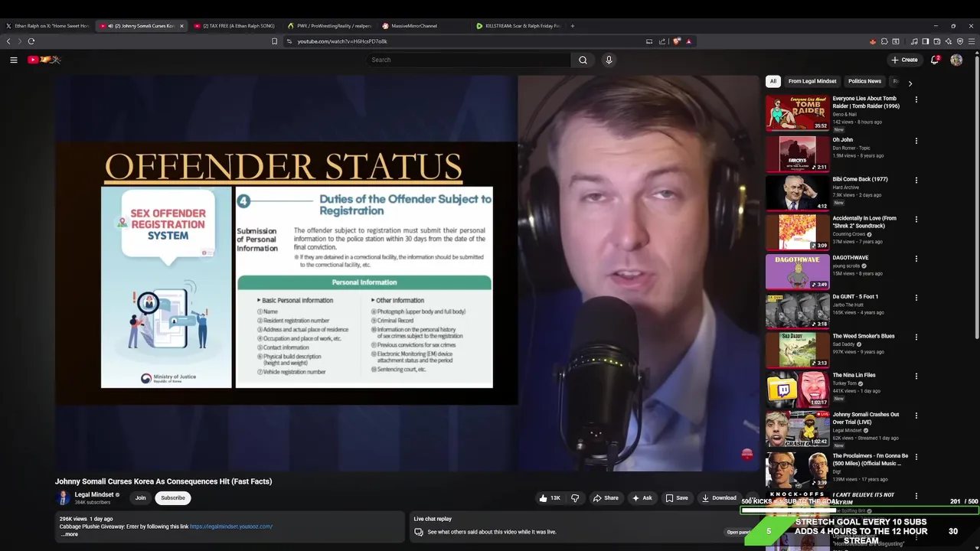Open Brave Rewards triangle icon
Viewport: 980px width, 551px height.
[689, 41]
